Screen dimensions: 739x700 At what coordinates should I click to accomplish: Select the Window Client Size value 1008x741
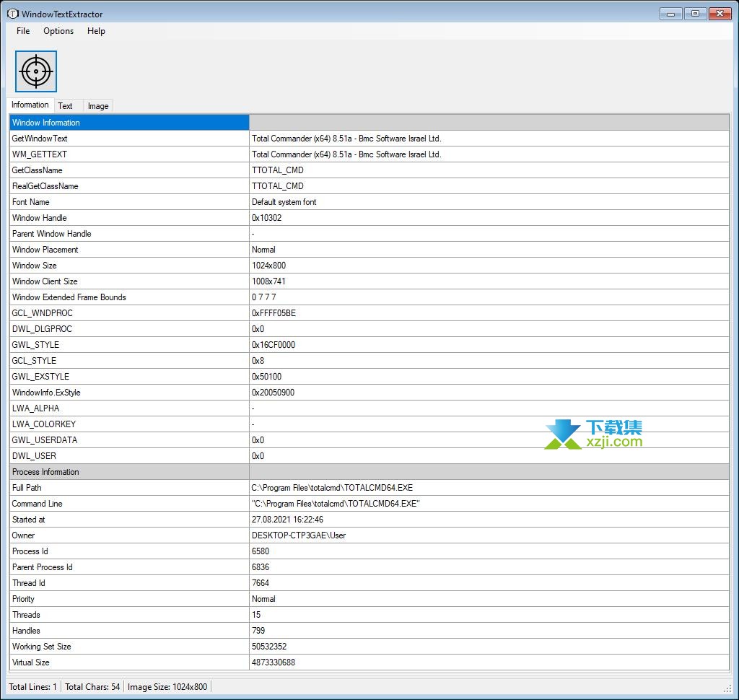click(268, 281)
